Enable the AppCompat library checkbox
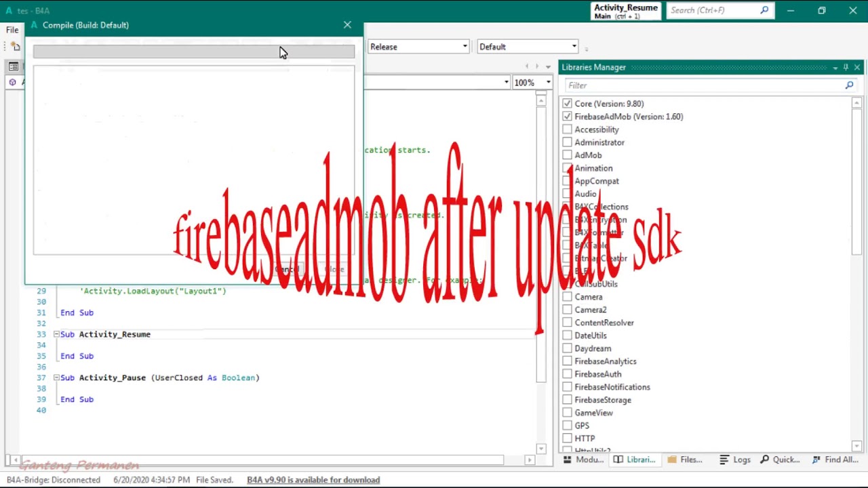The width and height of the screenshot is (868, 488). [x=567, y=181]
